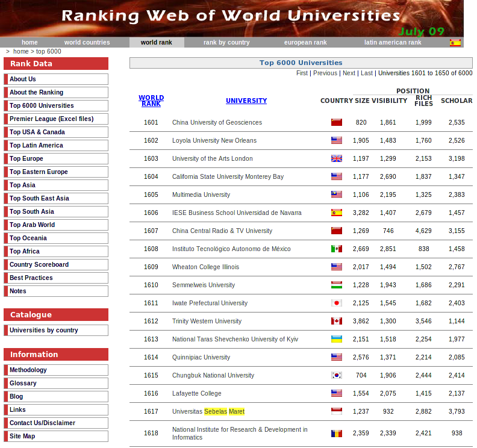
Task: Open the world countries tab
Action: 87,42
